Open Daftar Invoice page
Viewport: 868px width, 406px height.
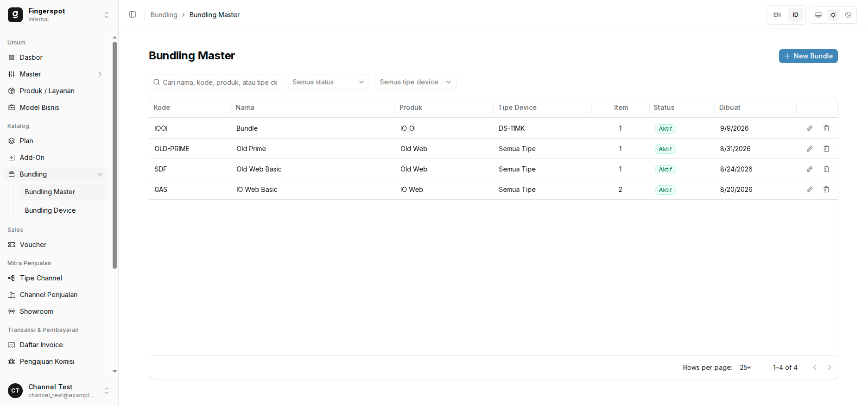click(56, 345)
